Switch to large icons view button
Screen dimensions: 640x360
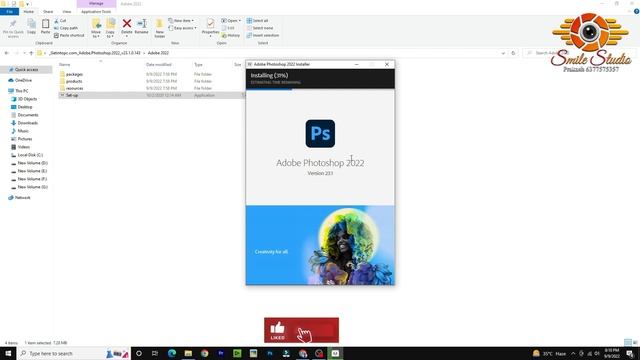coord(635,342)
